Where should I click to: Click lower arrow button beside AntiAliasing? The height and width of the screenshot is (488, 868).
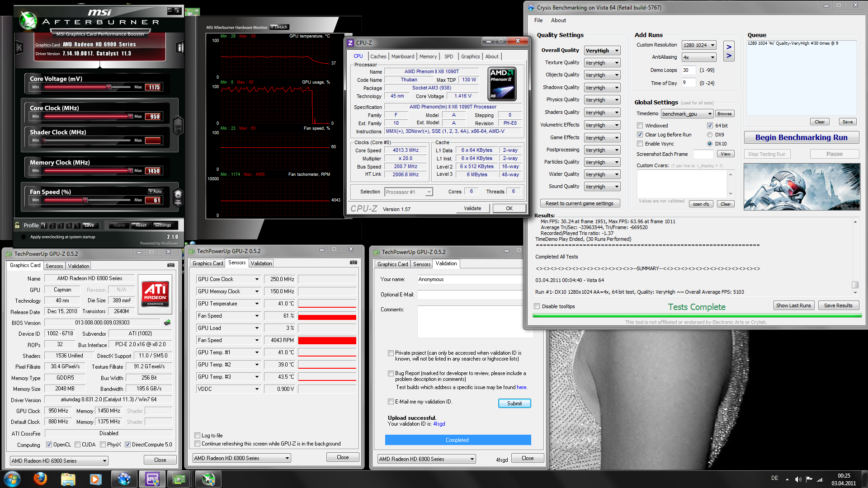click(x=729, y=56)
